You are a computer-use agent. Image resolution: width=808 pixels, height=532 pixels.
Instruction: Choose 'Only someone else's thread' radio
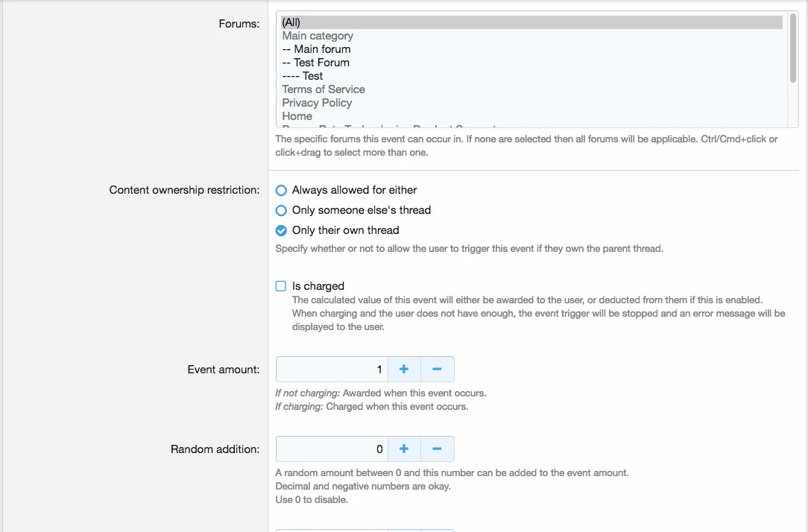281,210
